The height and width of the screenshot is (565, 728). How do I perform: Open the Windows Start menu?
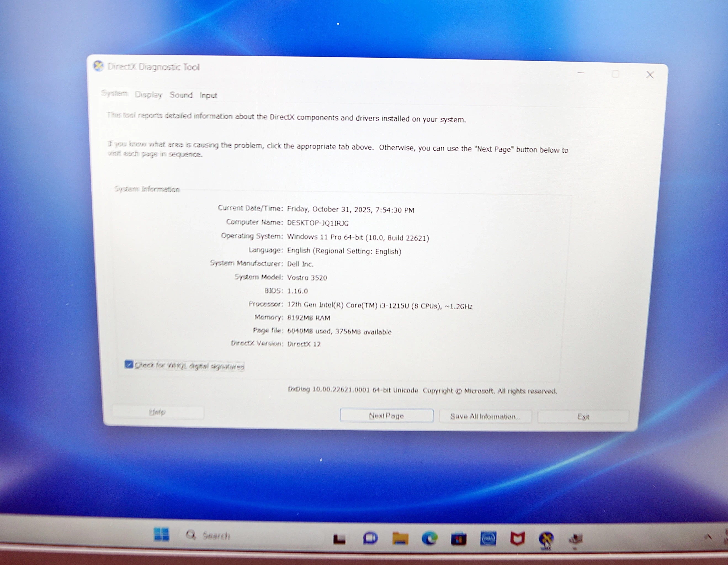click(x=161, y=534)
